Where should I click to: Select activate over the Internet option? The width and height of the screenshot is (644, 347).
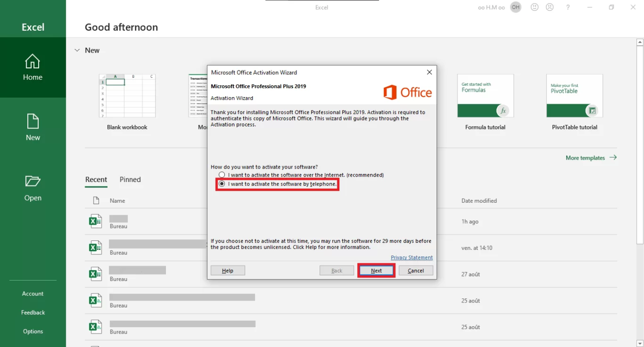222,175
